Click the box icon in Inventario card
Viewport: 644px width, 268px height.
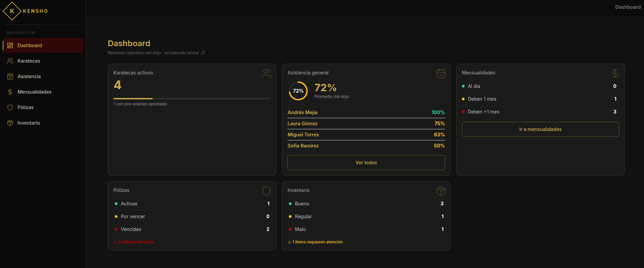coord(441,191)
